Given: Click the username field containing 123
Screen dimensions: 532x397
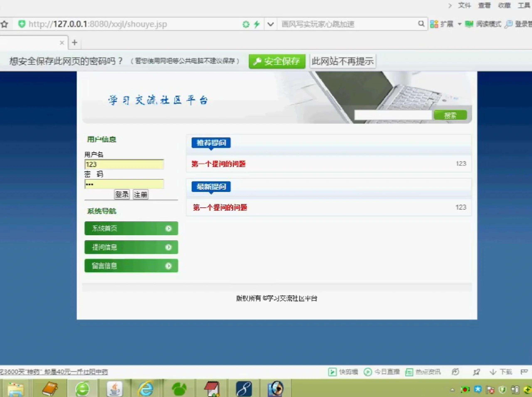Looking at the screenshot, I should click(x=124, y=164).
